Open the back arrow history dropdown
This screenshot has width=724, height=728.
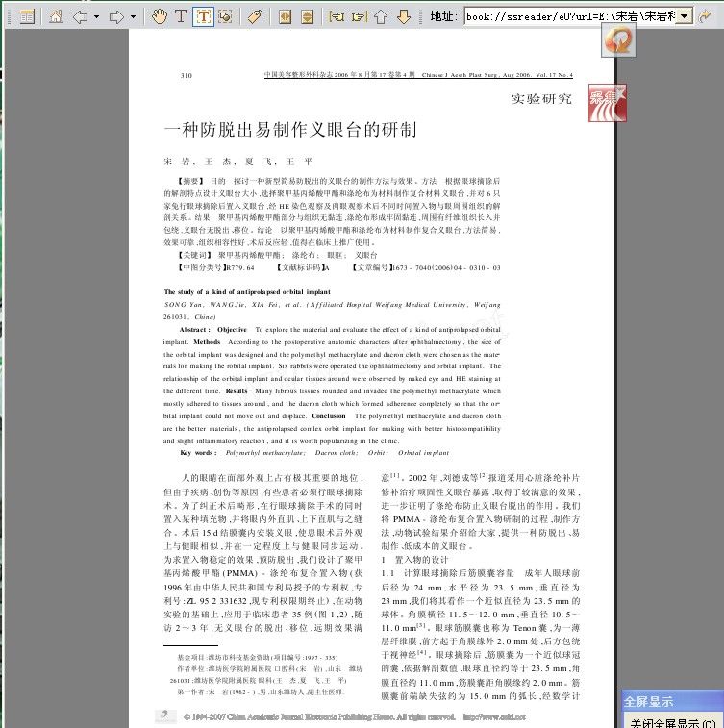(x=95, y=16)
